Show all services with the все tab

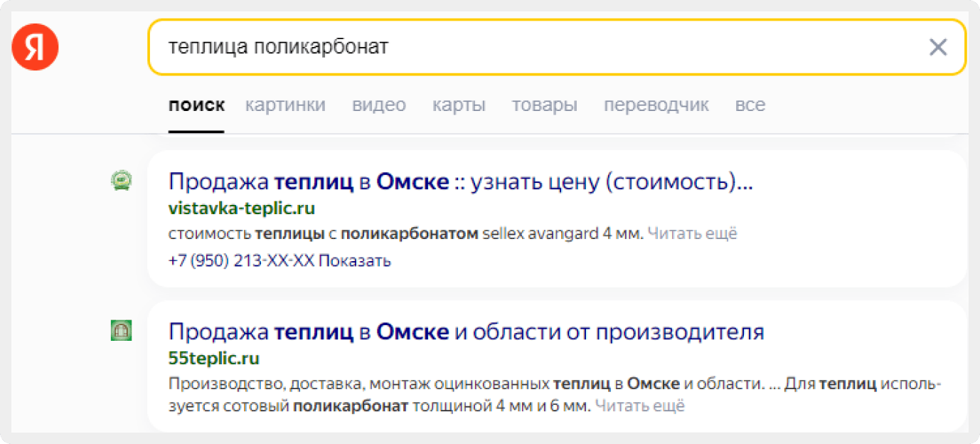click(x=750, y=105)
